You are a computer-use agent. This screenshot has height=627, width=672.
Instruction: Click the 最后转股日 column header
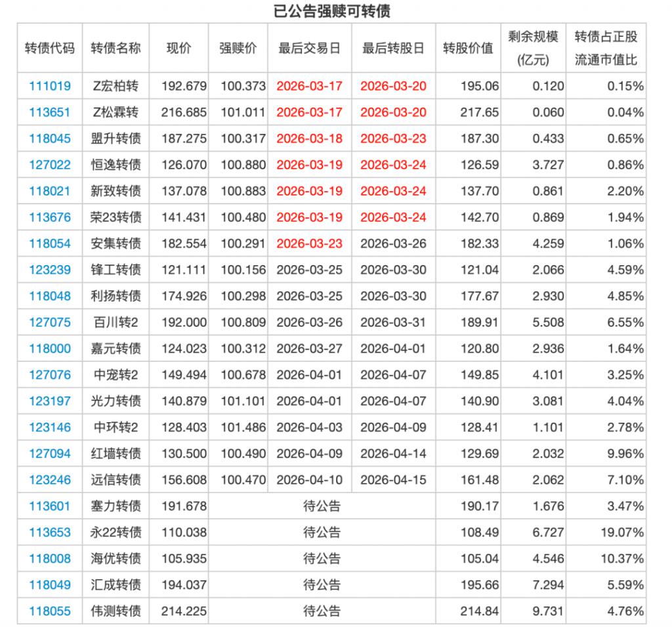click(394, 48)
